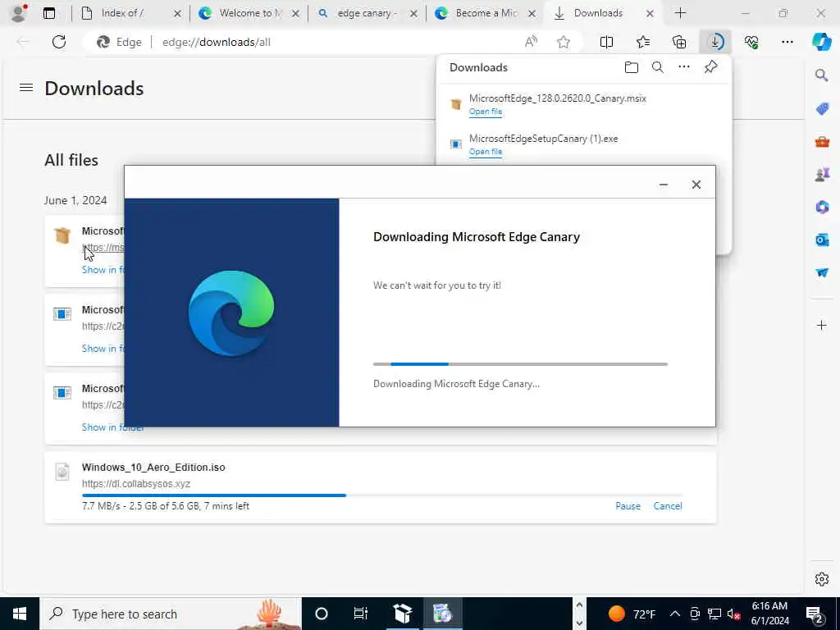This screenshot has width=840, height=630.
Task: Click the package icon of first download
Action: [62, 235]
